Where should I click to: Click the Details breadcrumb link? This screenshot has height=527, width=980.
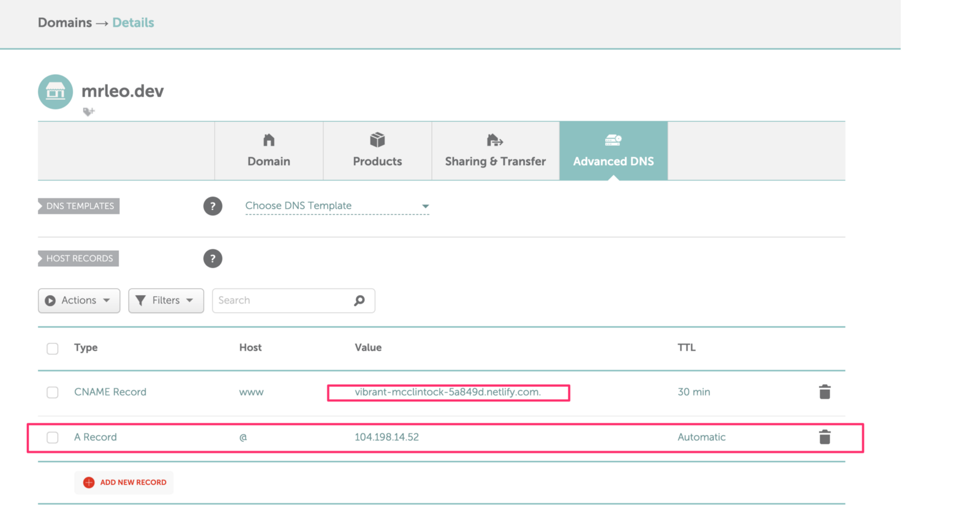click(133, 23)
